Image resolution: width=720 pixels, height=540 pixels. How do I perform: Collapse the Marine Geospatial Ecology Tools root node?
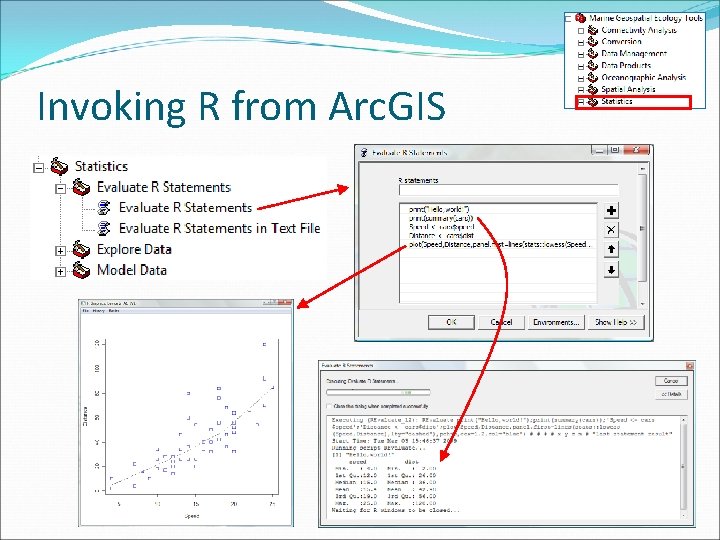(568, 19)
